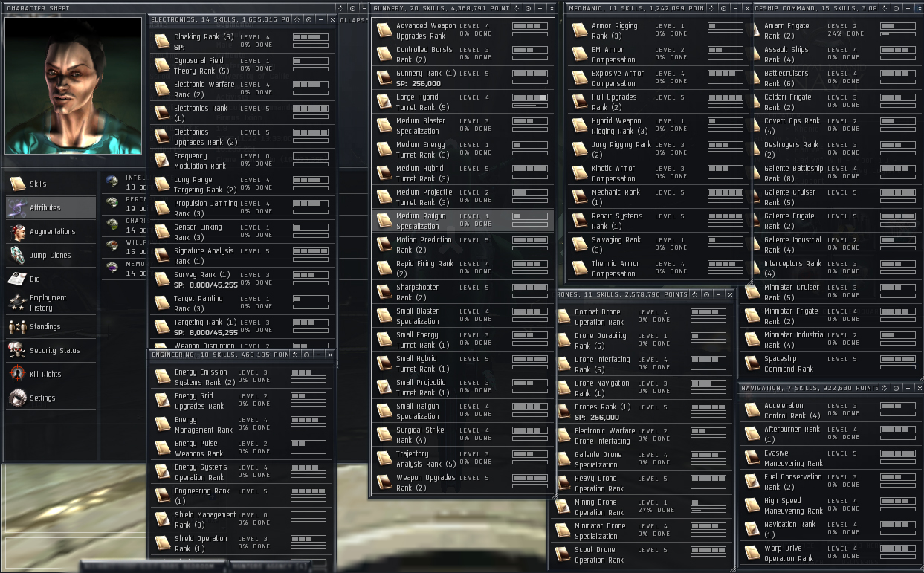The height and width of the screenshot is (573, 924).
Task: Select the Attributes tab
Action: 51,207
